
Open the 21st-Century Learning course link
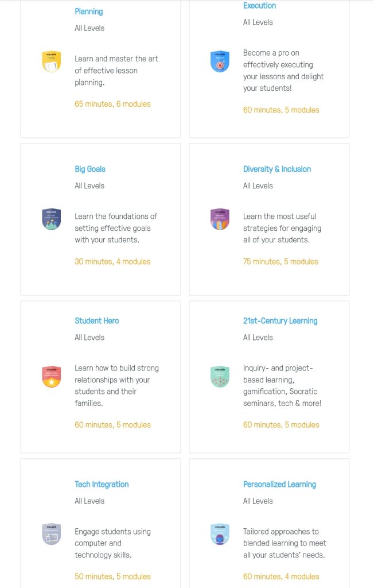tap(280, 320)
